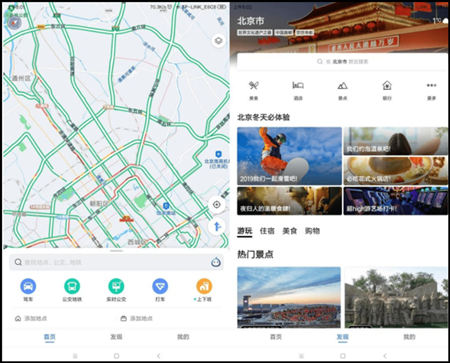
Task: Tap the locate-me target button on map
Action: pyautogui.click(x=217, y=204)
